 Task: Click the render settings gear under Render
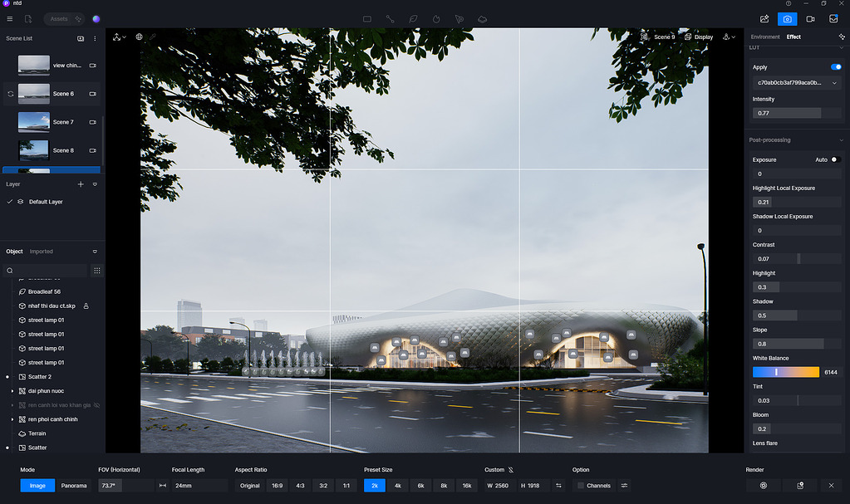click(x=764, y=485)
